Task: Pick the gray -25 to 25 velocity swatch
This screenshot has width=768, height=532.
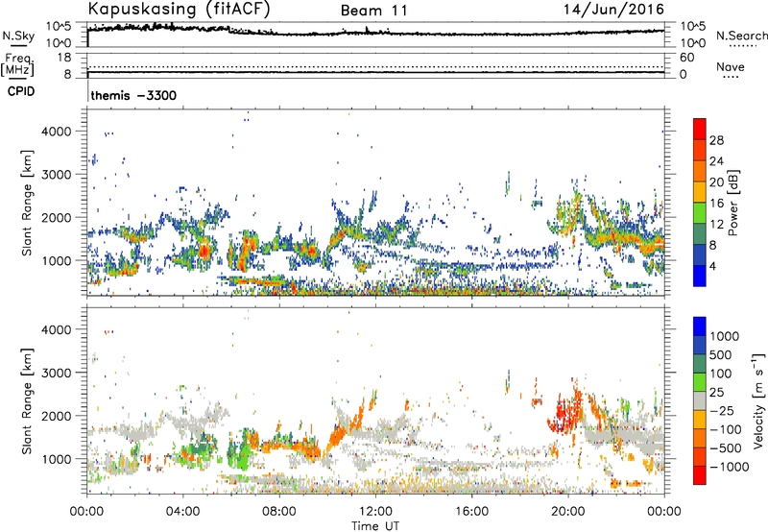Action: click(x=700, y=400)
